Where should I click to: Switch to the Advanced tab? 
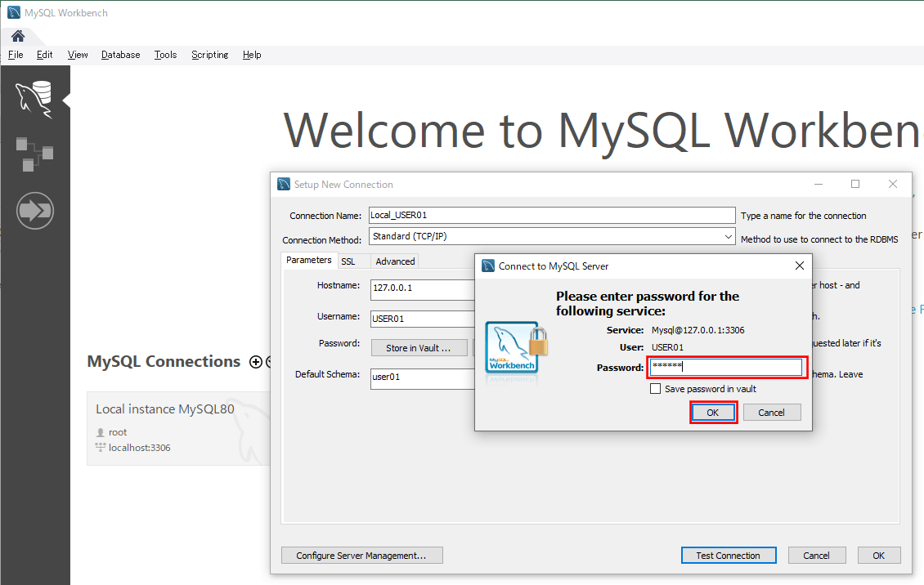point(395,261)
